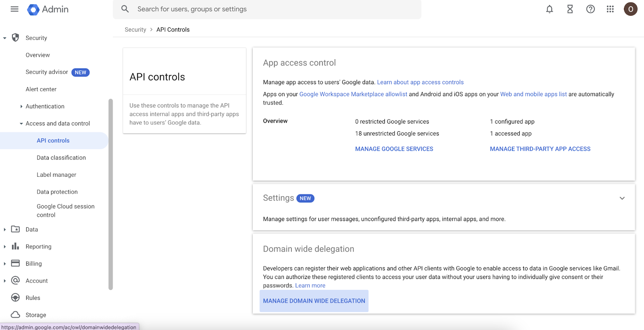Viewport: 644px width, 330px height.
Task: Open Learn more link in delegation
Action: click(310, 285)
